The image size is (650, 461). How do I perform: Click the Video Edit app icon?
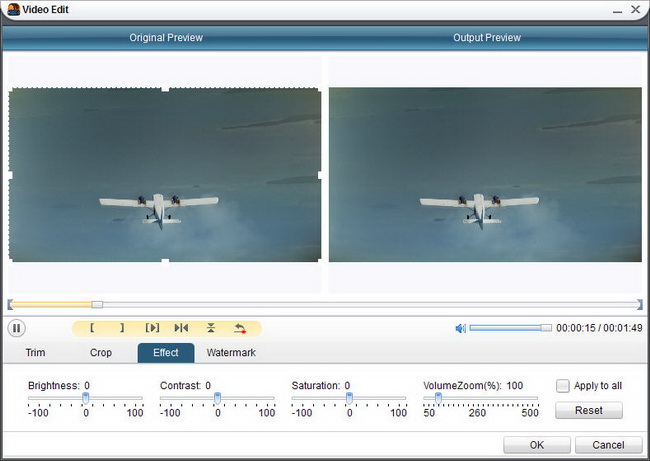tap(14, 10)
